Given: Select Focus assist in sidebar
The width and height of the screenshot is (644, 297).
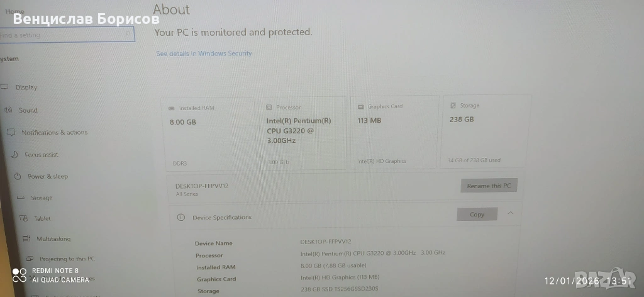Looking at the screenshot, I should click(42, 155).
